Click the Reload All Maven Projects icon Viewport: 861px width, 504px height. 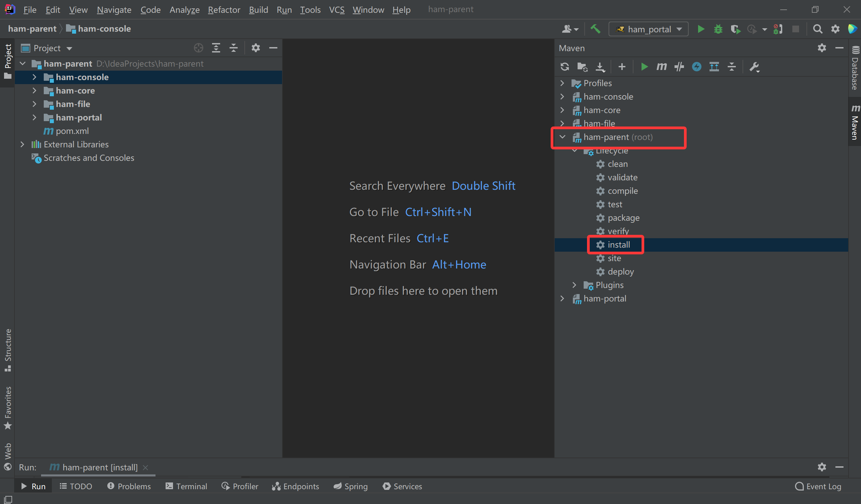[565, 67]
